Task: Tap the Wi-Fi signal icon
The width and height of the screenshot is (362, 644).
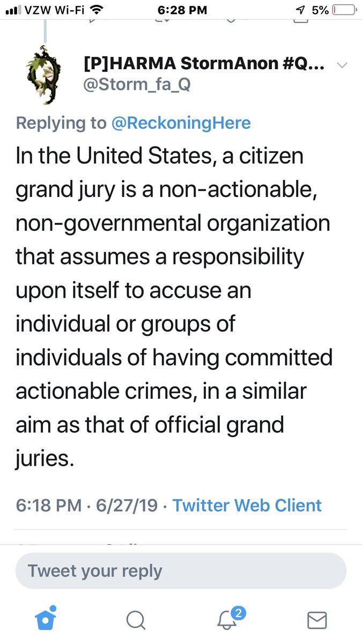Action: [97, 10]
